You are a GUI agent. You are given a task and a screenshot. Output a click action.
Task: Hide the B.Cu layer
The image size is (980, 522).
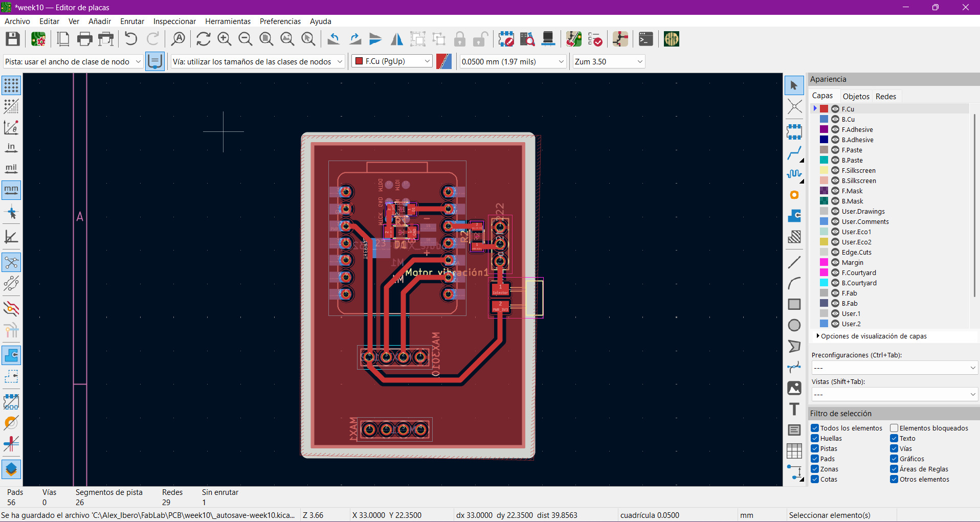(x=835, y=119)
